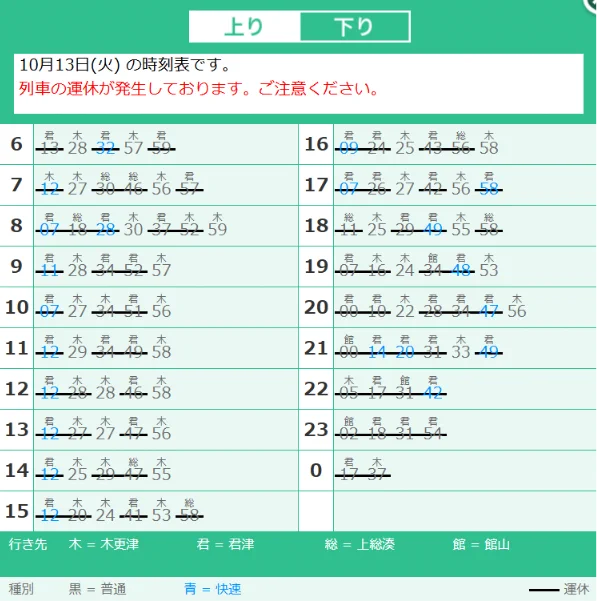Click the 君 = 君津 destination legend
Screen dimensions: 597x601
point(225,544)
